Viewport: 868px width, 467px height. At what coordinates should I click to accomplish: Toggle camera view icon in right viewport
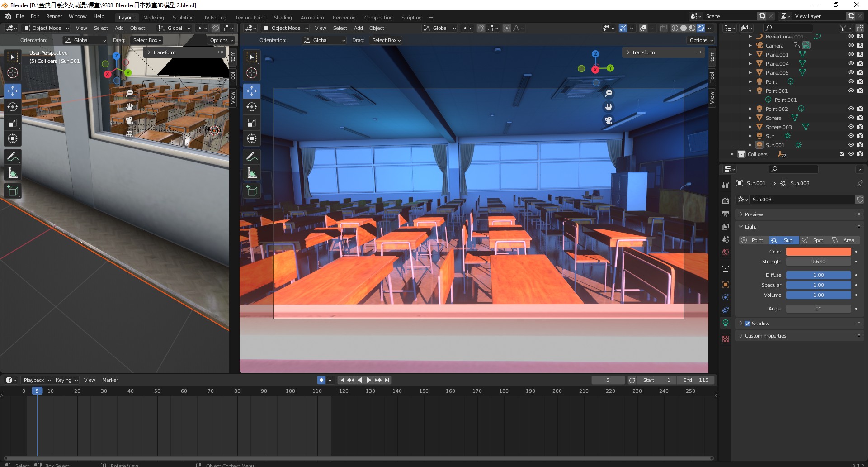coord(609,120)
